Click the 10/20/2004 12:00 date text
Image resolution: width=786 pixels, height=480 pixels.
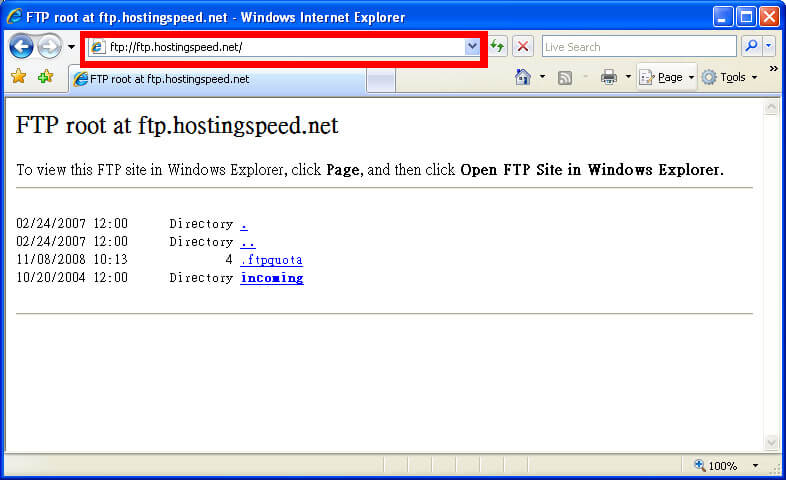pos(72,278)
